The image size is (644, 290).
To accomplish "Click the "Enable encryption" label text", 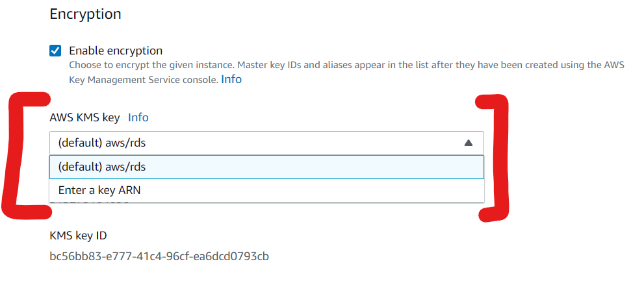I will [116, 51].
